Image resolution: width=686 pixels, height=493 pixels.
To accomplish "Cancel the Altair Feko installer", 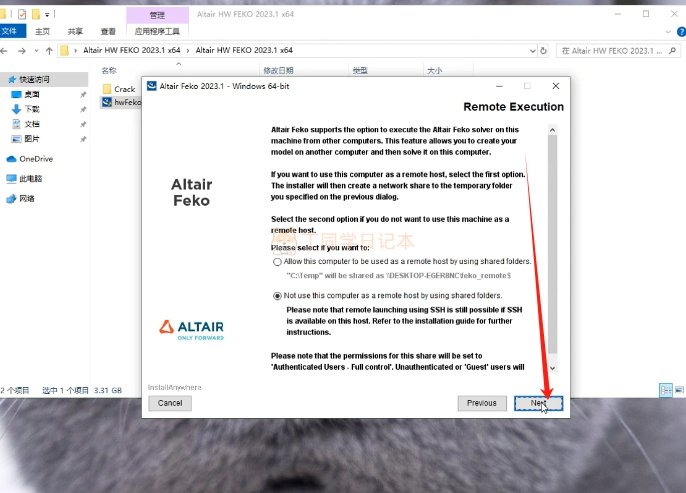I will click(170, 403).
